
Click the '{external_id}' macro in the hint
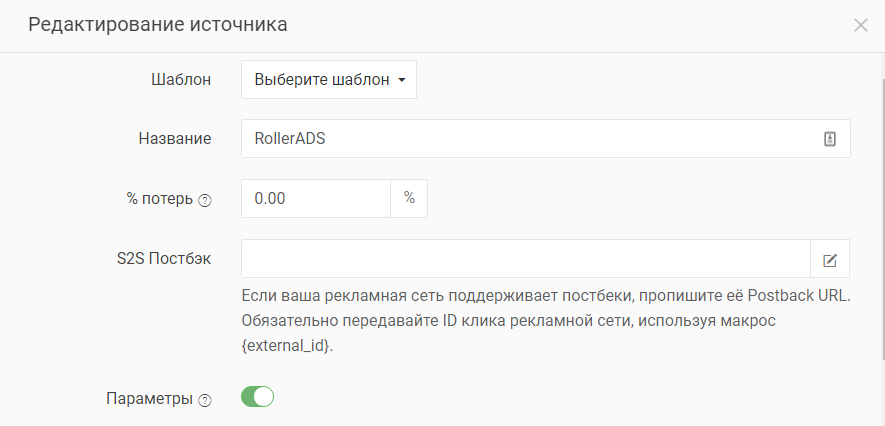click(286, 346)
